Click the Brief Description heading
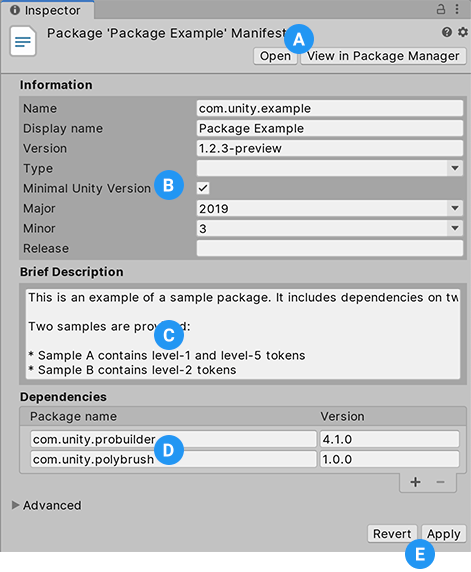The image size is (471, 572). point(72,272)
